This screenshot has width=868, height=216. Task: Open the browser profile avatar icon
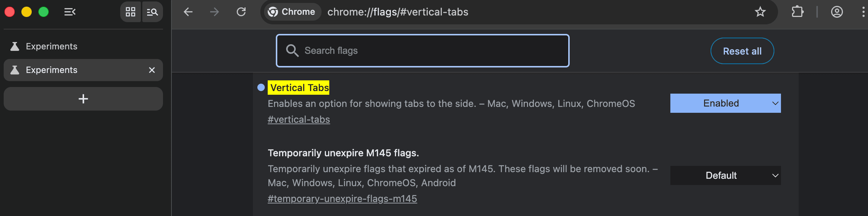(837, 12)
